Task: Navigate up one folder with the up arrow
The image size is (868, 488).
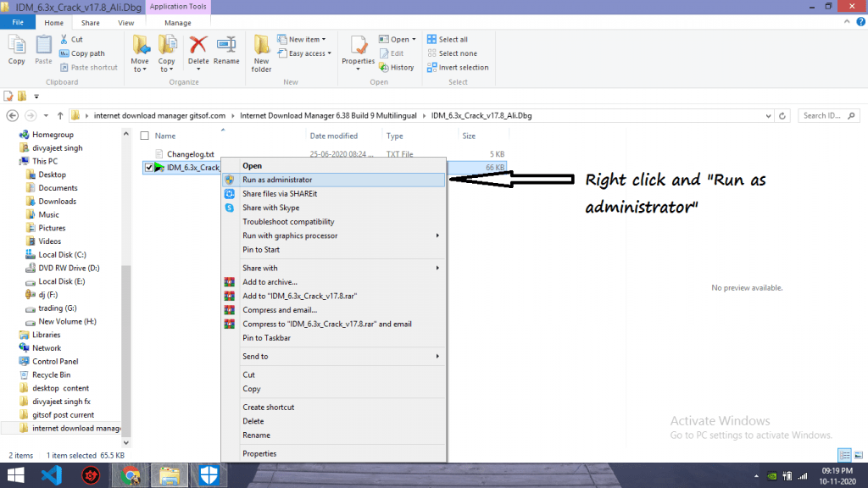Action: pos(58,114)
